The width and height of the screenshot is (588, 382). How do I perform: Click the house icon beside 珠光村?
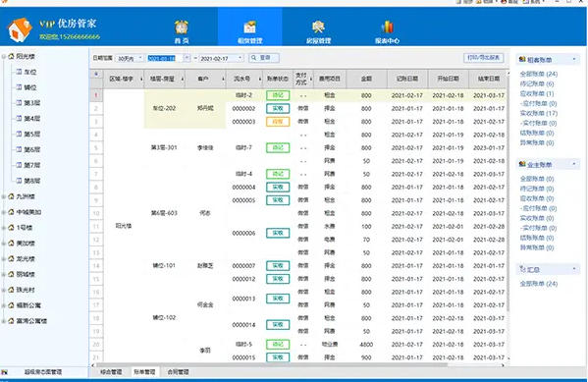[11, 290]
